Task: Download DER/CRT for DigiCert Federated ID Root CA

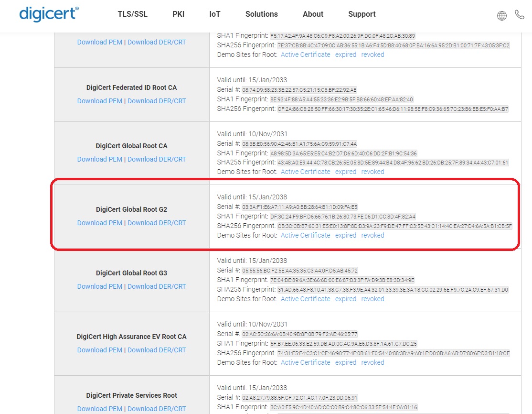Action: point(157,101)
